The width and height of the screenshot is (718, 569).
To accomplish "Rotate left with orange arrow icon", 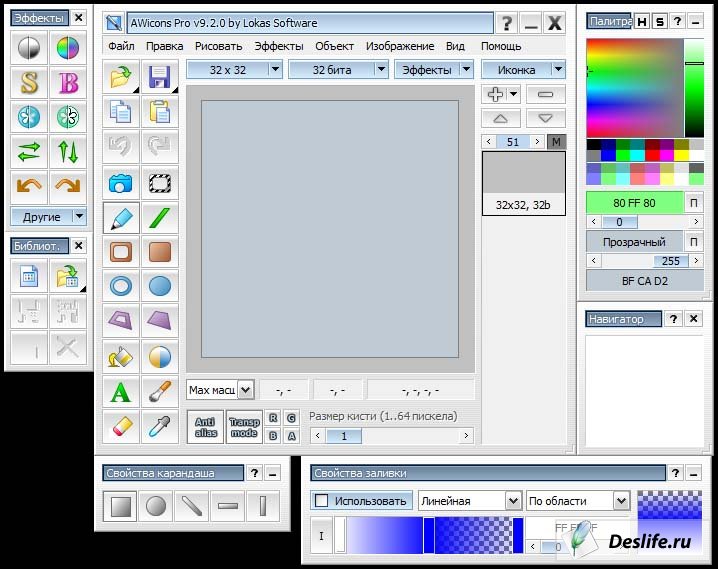I will tap(29, 187).
